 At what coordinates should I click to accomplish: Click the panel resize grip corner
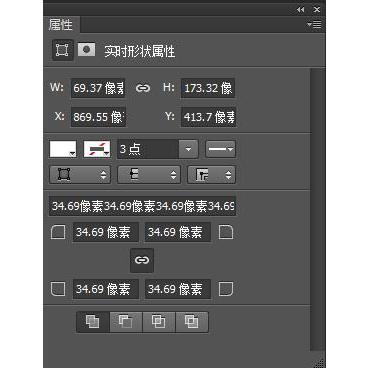(x=319, y=362)
